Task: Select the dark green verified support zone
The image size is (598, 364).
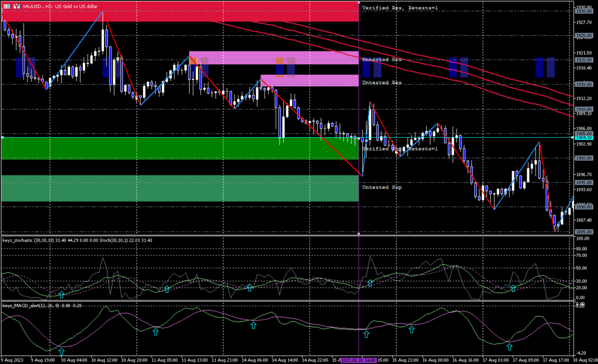Action: pyautogui.click(x=180, y=148)
